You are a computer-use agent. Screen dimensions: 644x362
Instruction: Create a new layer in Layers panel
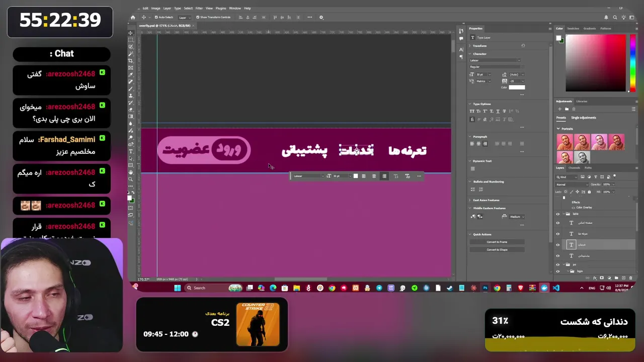click(x=623, y=278)
